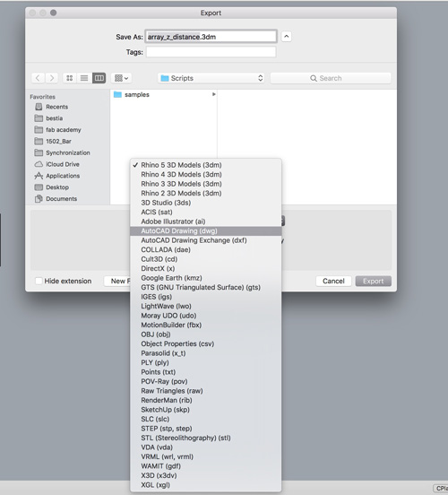Choose Rhino 3 3D Models (3dm) format
The image size is (448, 495).
[206, 184]
